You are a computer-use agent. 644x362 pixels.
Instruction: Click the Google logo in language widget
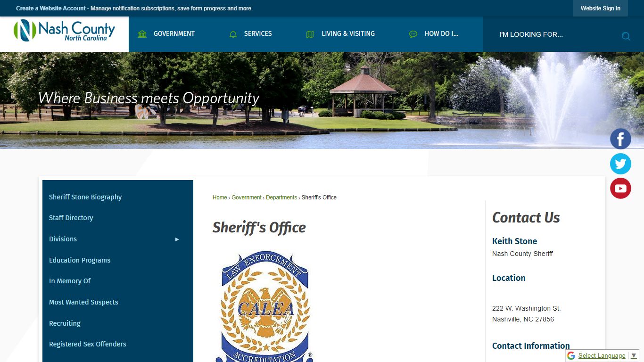[571, 355]
